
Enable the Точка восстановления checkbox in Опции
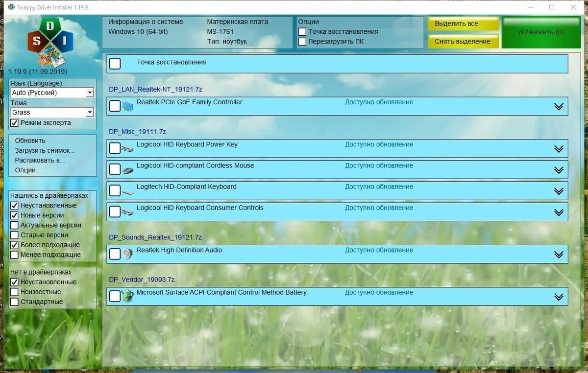click(302, 31)
